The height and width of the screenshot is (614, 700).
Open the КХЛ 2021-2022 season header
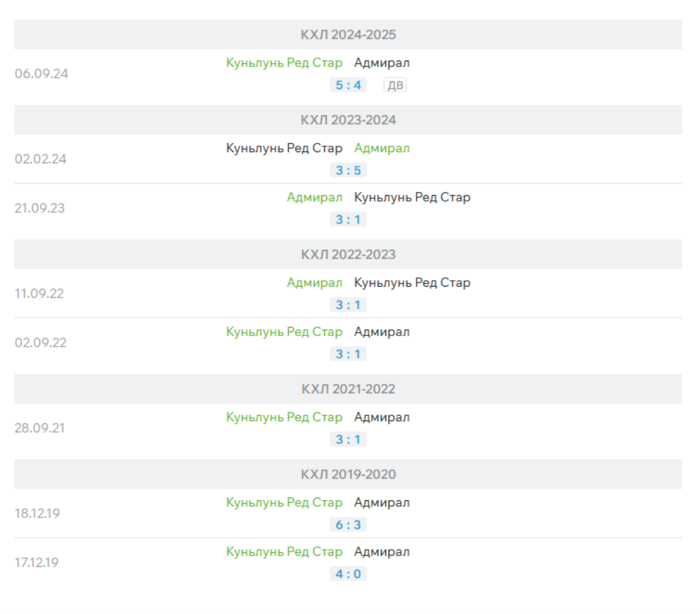[348, 389]
